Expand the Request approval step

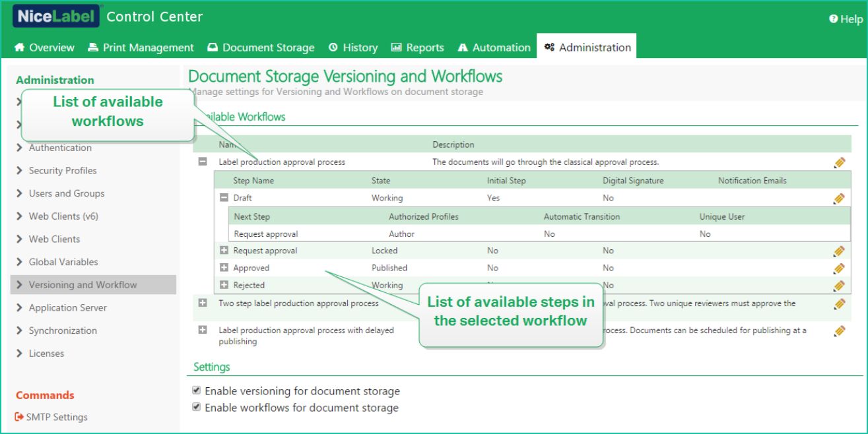(224, 251)
